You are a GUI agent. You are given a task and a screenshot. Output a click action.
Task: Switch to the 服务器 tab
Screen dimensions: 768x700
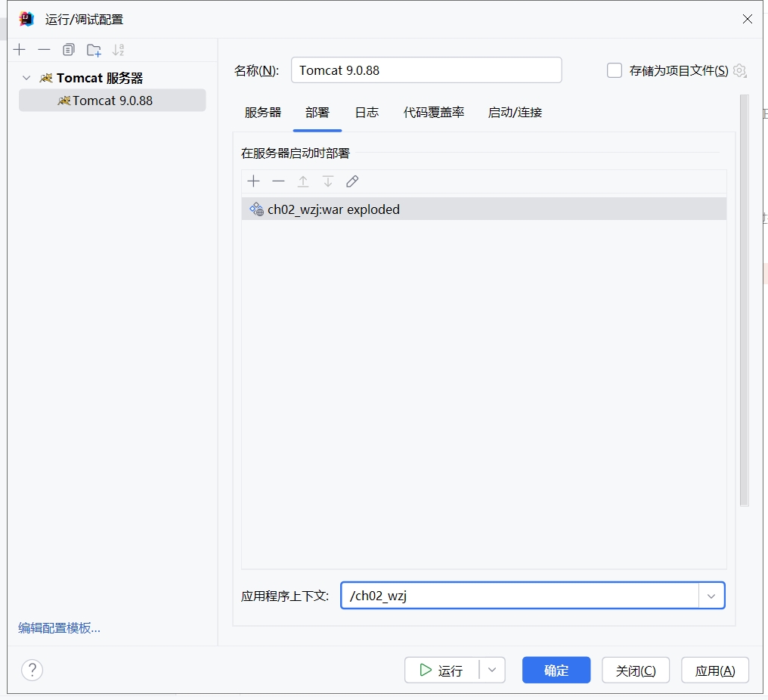click(x=262, y=113)
